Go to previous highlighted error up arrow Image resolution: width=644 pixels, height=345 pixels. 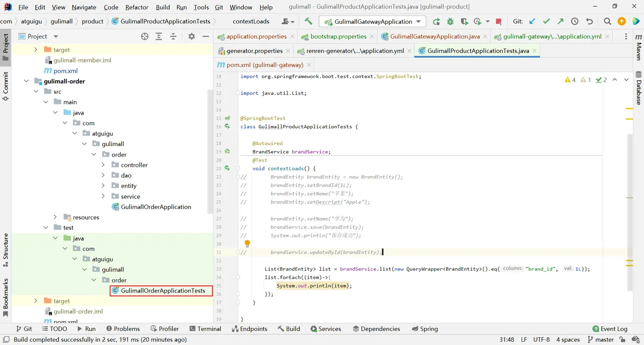click(x=615, y=80)
